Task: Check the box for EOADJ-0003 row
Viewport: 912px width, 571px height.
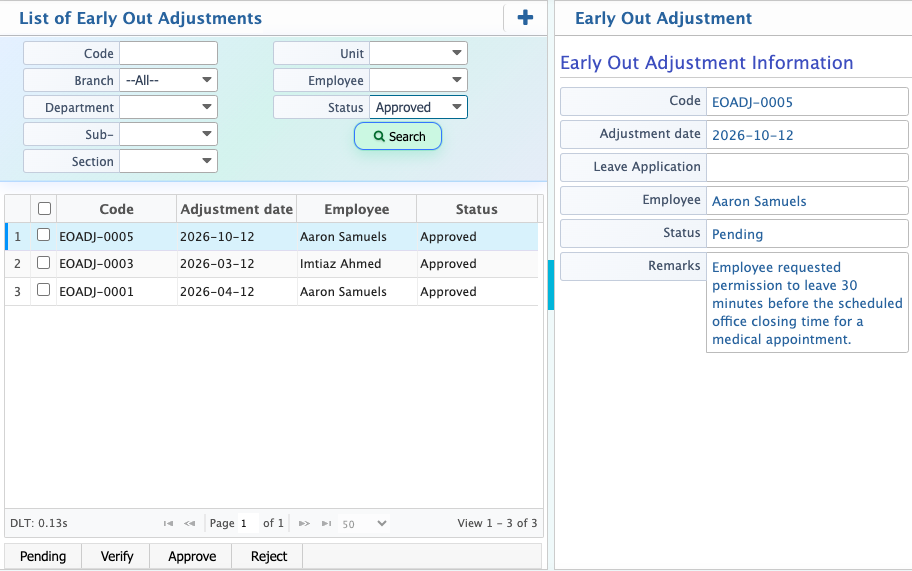Action: click(43, 262)
